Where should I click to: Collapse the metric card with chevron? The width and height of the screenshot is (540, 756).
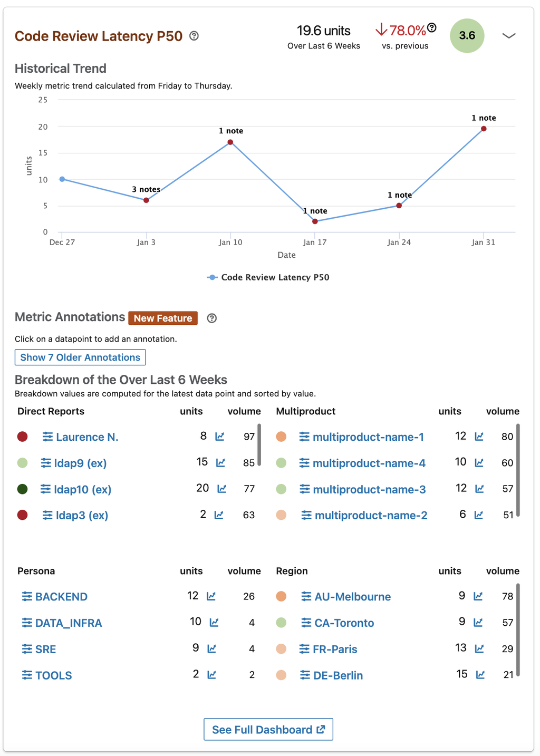tap(508, 36)
